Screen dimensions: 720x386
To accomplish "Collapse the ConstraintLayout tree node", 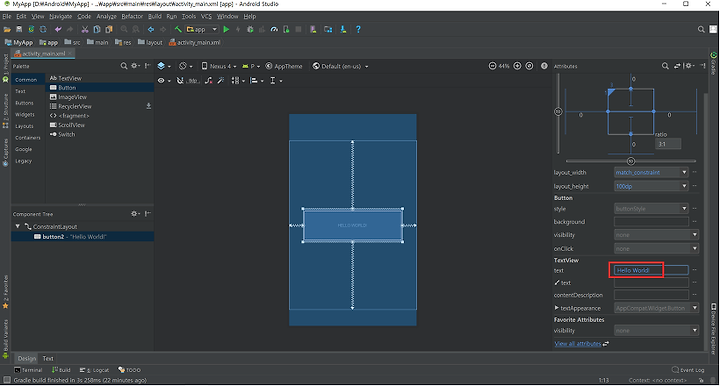I will click(x=17, y=226).
